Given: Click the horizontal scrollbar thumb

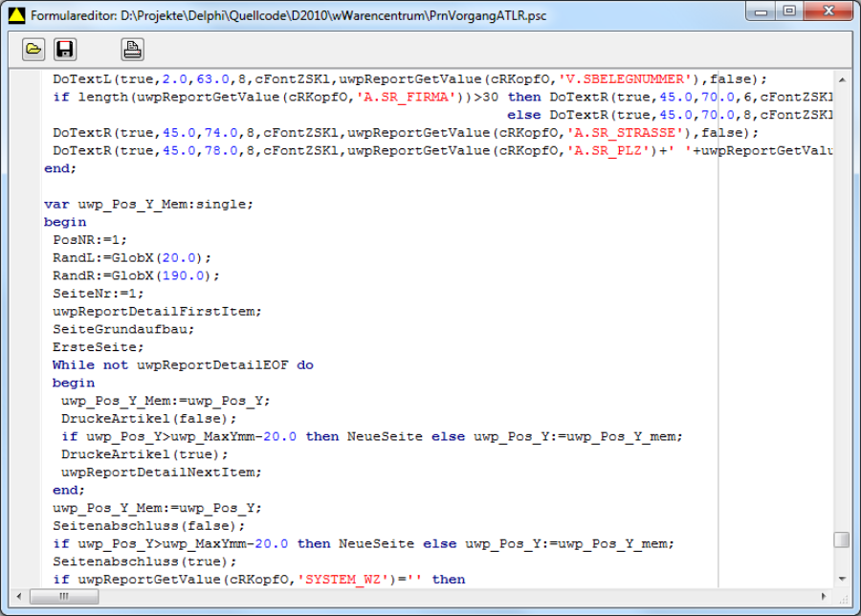Looking at the screenshot, I should coord(65,596).
